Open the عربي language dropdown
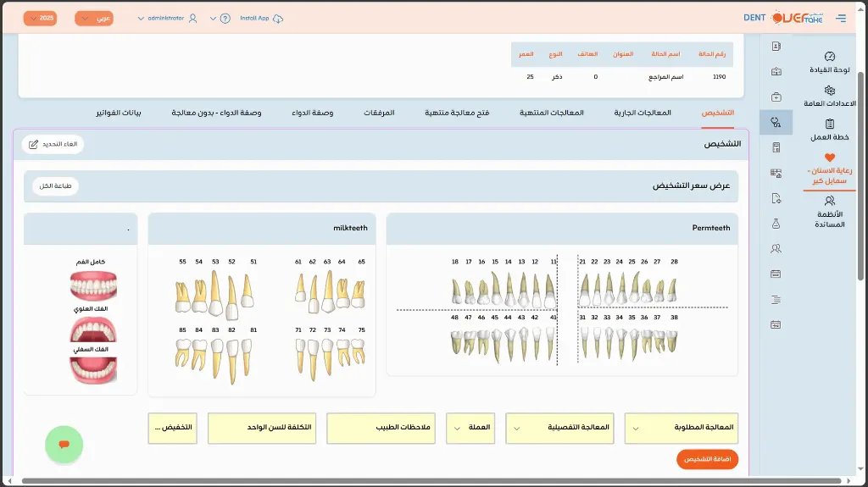The image size is (868, 487). coord(94,18)
